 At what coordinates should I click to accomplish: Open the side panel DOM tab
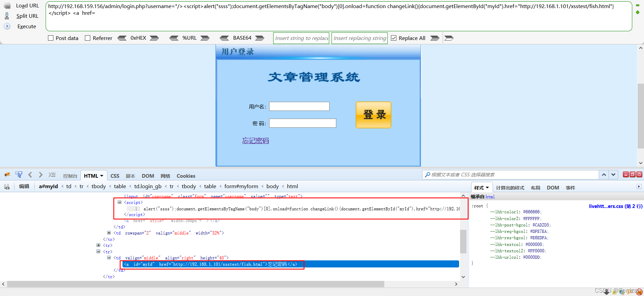[553, 188]
